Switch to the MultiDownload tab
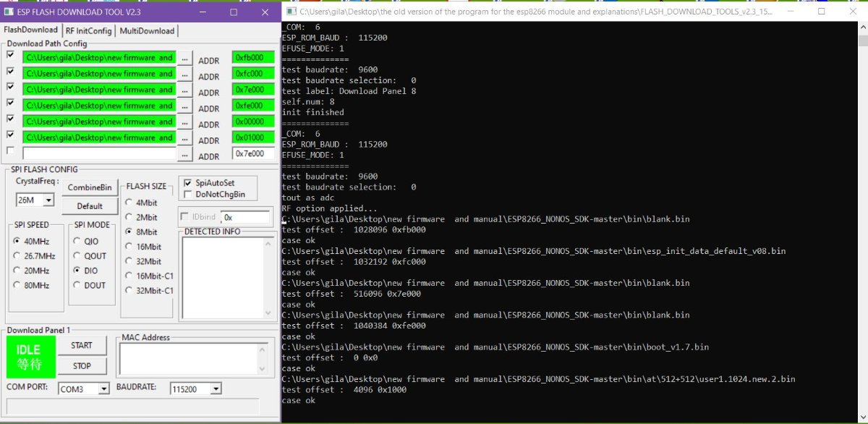The image size is (868, 424). 147,30
